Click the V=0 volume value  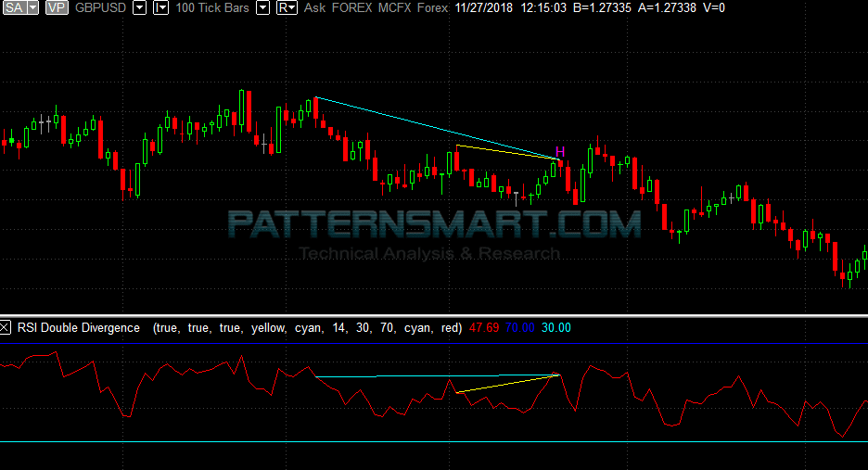pos(714,7)
